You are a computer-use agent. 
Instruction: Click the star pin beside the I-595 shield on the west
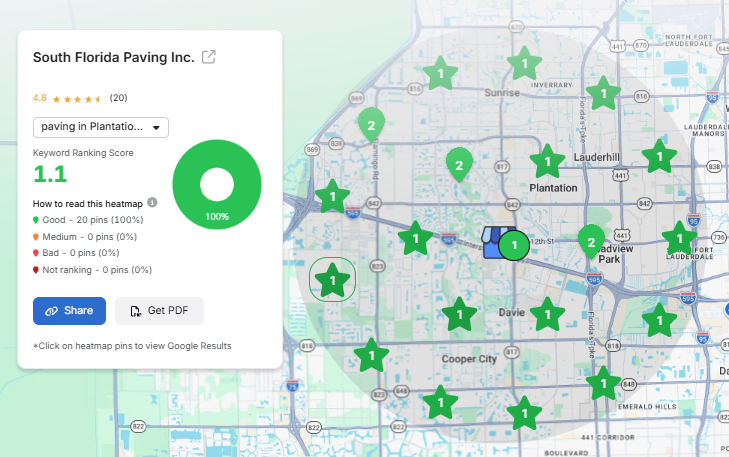(332, 197)
